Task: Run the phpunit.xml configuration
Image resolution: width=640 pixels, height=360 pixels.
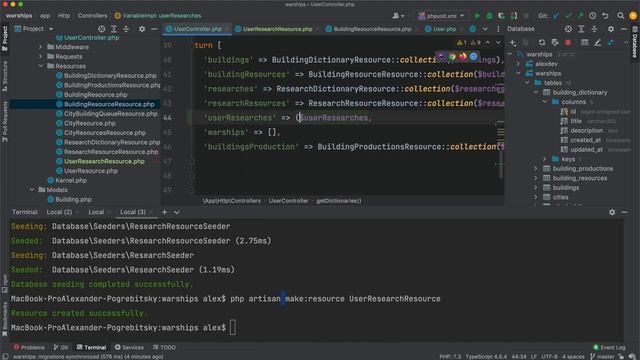Action: (477, 16)
